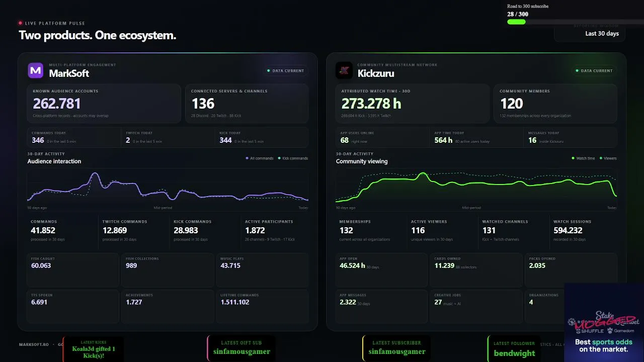The height and width of the screenshot is (362, 644).
Task: Click the Achievements value 1.727
Action: point(134,302)
